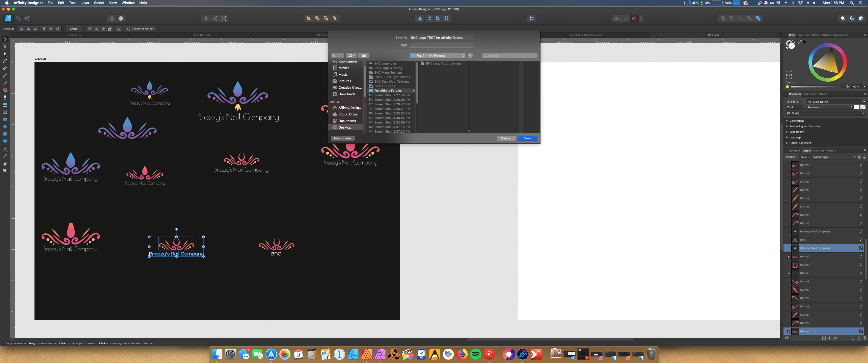
Task: Select the Pen tool in toolbox
Action: click(x=5, y=68)
